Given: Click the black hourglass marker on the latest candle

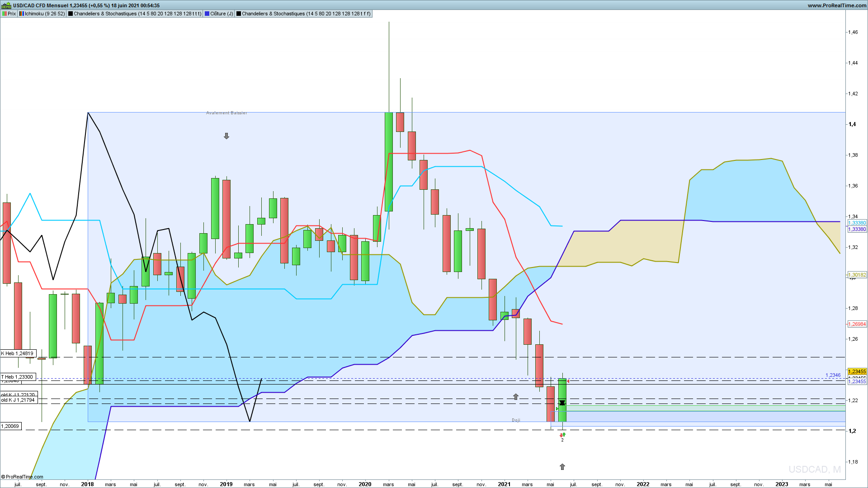Looking at the screenshot, I should 562,403.
